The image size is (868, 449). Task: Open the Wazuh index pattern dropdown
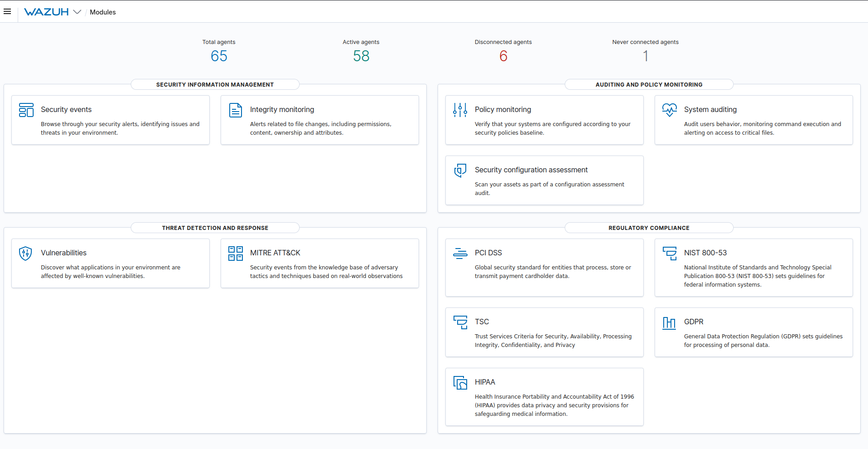click(78, 12)
